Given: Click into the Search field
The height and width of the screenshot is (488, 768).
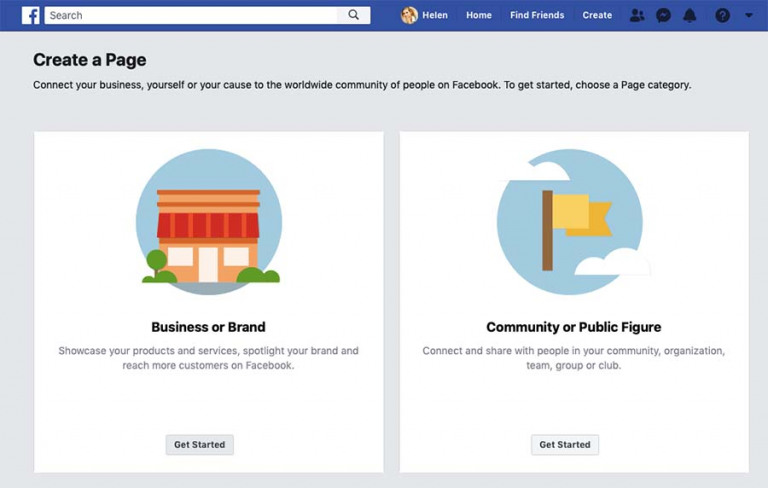Looking at the screenshot, I should (x=191, y=15).
